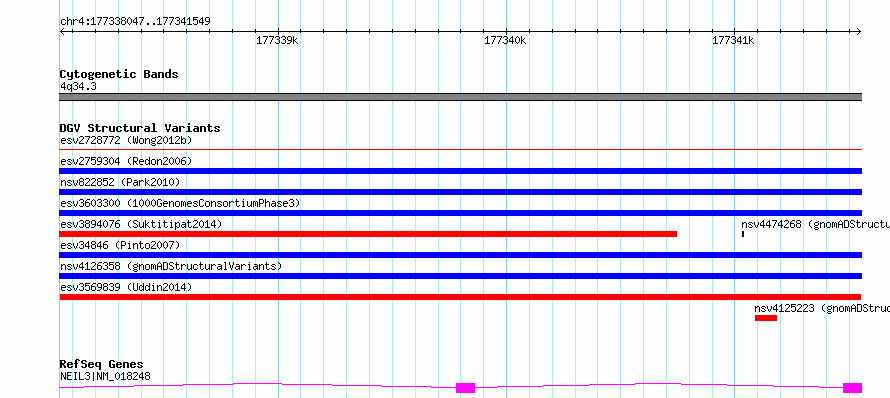The image size is (890, 398).
Task: Click the middle NEIL3 exon magenta box
Action: (x=465, y=388)
